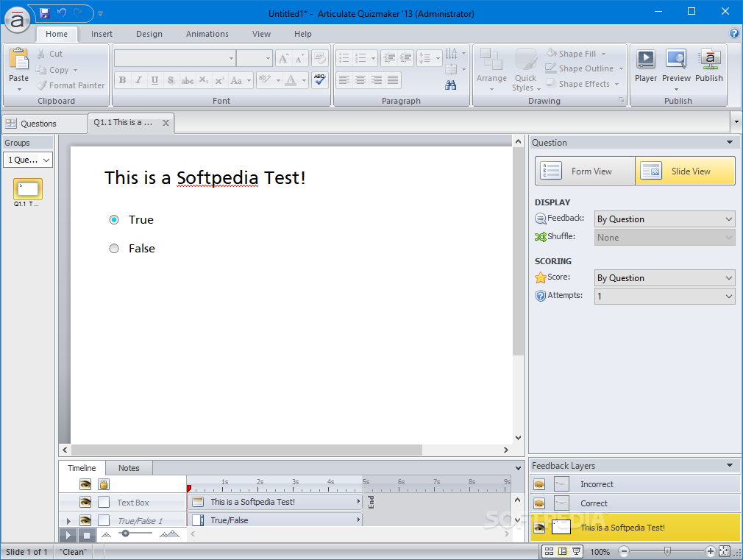
Task: Click the status bar zoom slider handle
Action: point(667,551)
